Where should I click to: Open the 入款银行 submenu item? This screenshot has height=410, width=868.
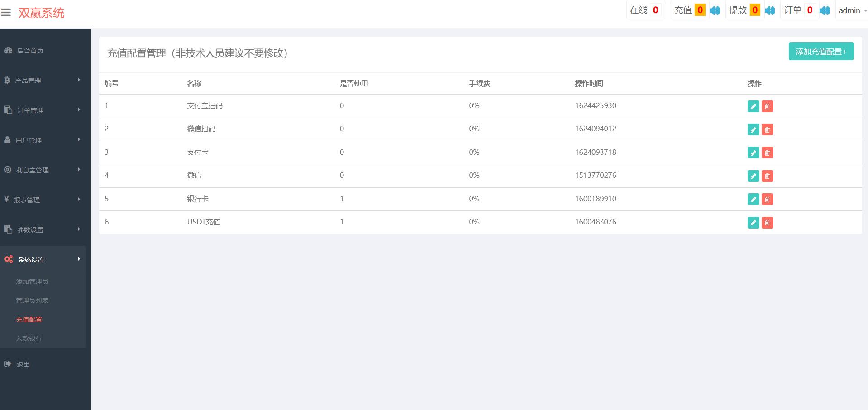pos(29,338)
